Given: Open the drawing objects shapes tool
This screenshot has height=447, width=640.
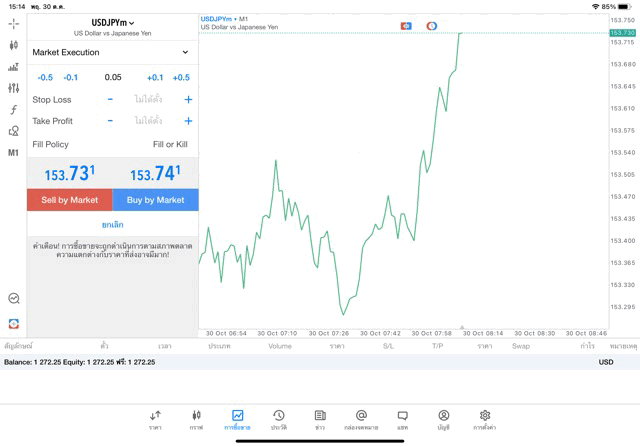Looking at the screenshot, I should click(x=14, y=131).
